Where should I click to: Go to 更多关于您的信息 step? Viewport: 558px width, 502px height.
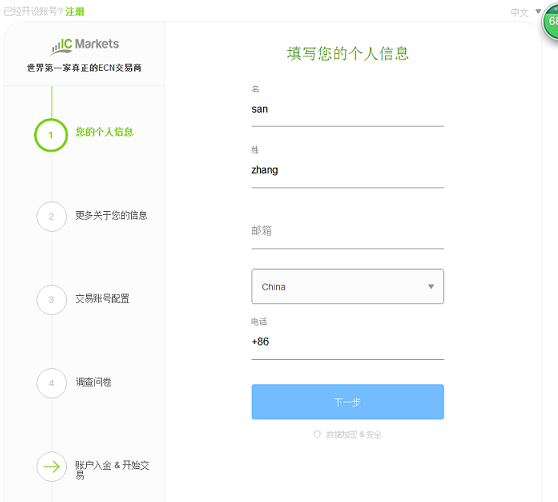111,215
